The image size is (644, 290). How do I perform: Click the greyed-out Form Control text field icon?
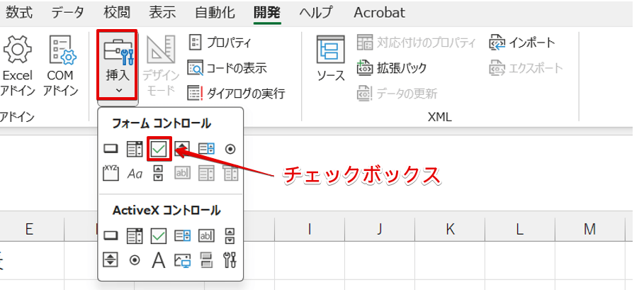(x=182, y=173)
